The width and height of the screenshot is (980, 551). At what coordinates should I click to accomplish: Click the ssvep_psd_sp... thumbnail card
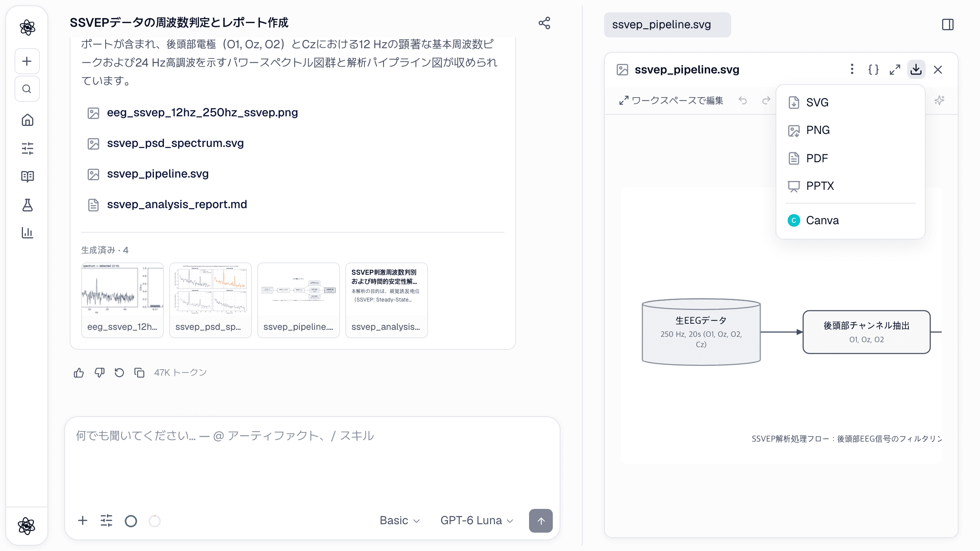[211, 300]
